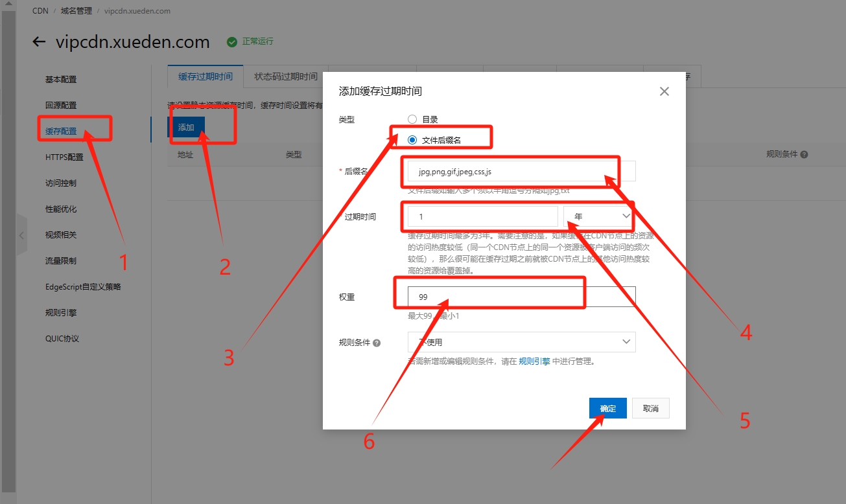The image size is (846, 504).
Task: Switch to the 状态码过期时间 tab
Action: 285,76
